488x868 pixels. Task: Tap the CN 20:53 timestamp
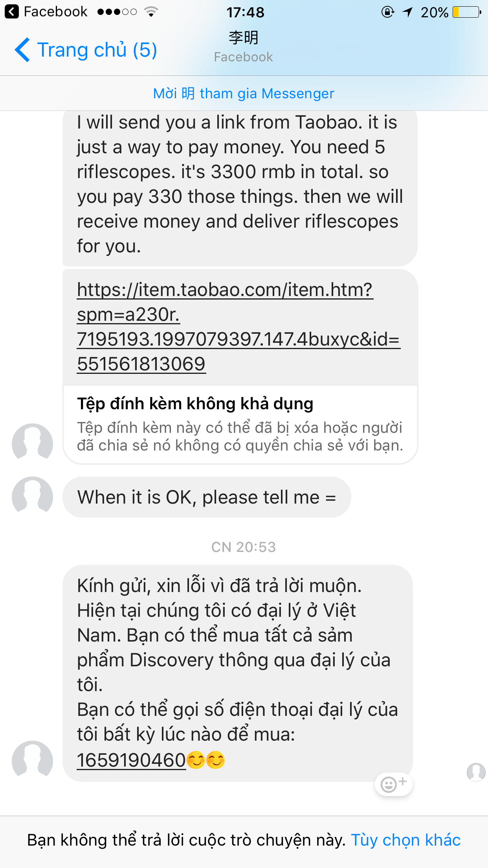click(x=244, y=547)
